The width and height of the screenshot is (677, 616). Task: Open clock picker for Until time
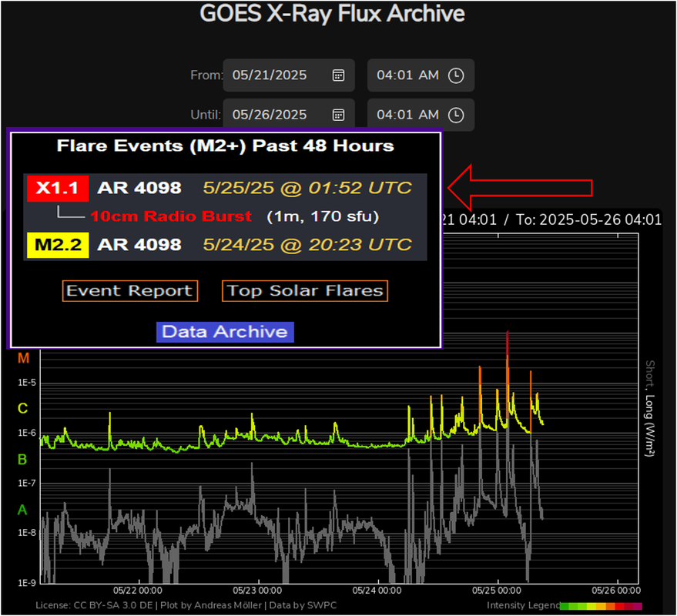(456, 115)
